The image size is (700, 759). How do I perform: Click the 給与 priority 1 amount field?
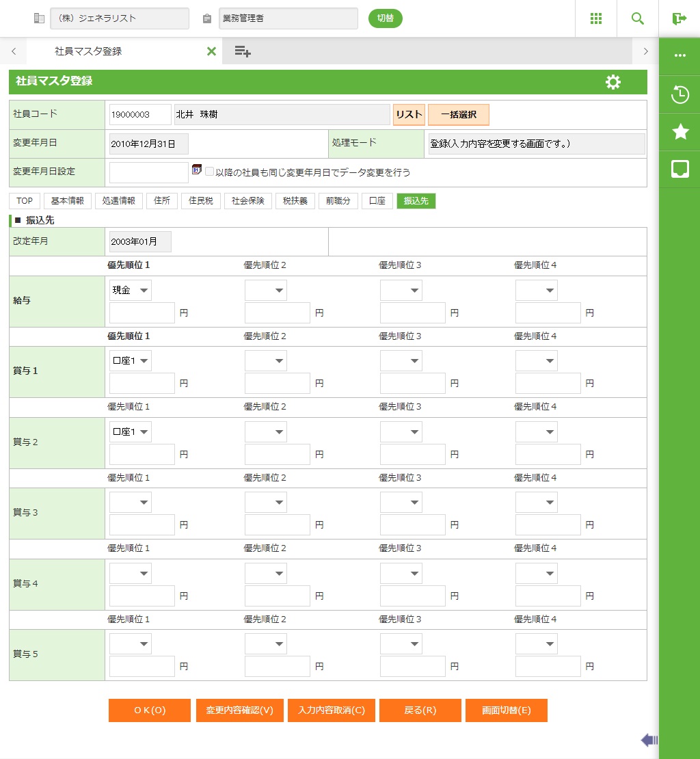142,313
